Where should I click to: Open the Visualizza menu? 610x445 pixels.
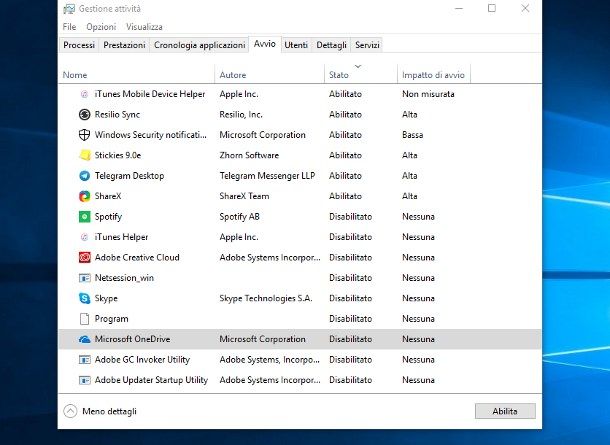pos(144,27)
